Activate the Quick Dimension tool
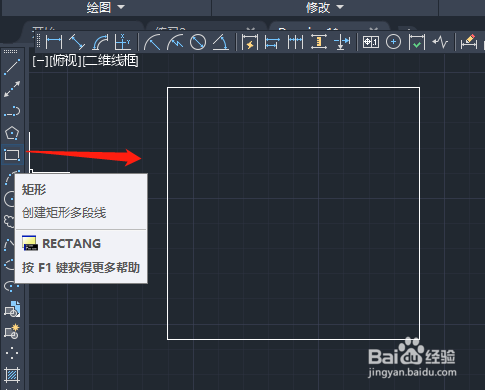Viewport: 485px width, 390px height. 250,42
